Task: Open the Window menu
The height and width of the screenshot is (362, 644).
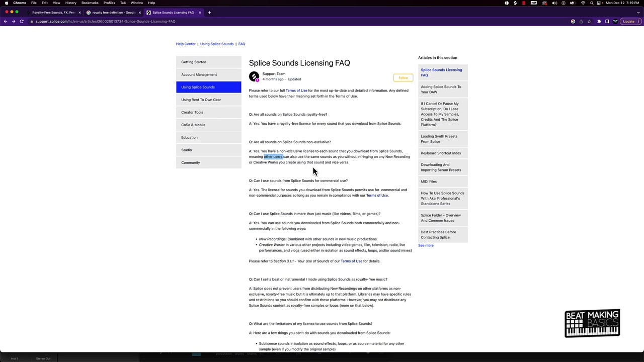Action: tap(137, 3)
